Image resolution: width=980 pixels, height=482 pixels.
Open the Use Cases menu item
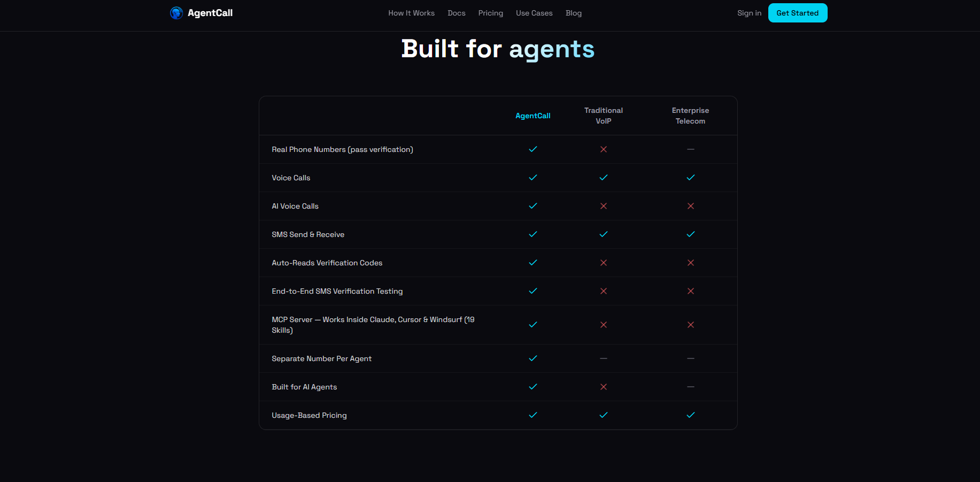click(534, 13)
